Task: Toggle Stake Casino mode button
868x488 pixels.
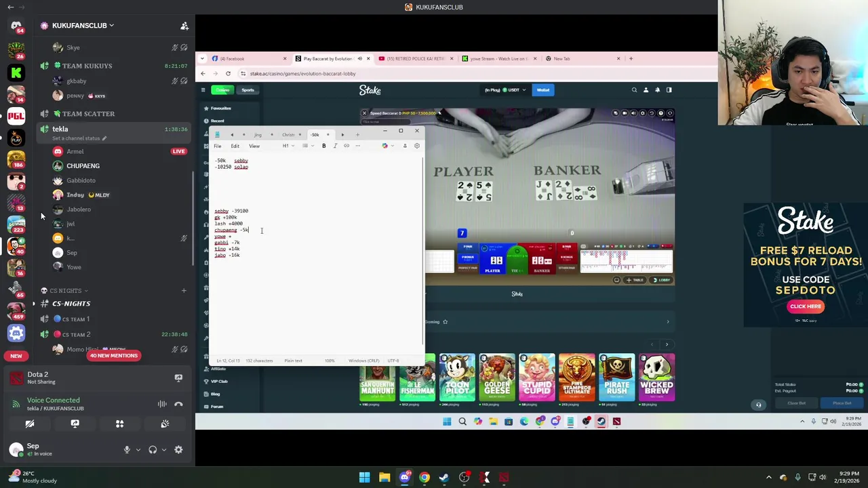Action: [x=221, y=89]
